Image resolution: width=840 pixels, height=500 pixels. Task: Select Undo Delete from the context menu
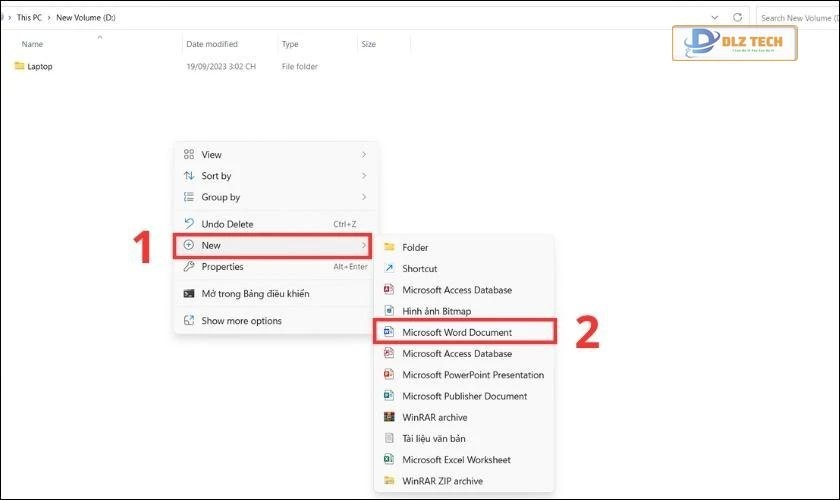[227, 224]
